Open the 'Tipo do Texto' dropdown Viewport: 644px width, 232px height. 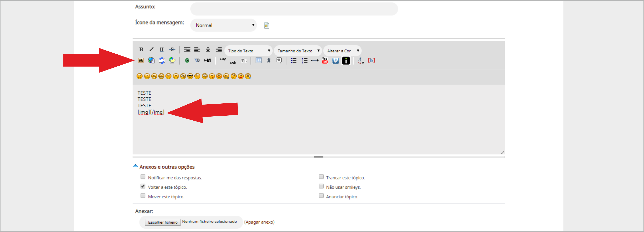coord(248,51)
